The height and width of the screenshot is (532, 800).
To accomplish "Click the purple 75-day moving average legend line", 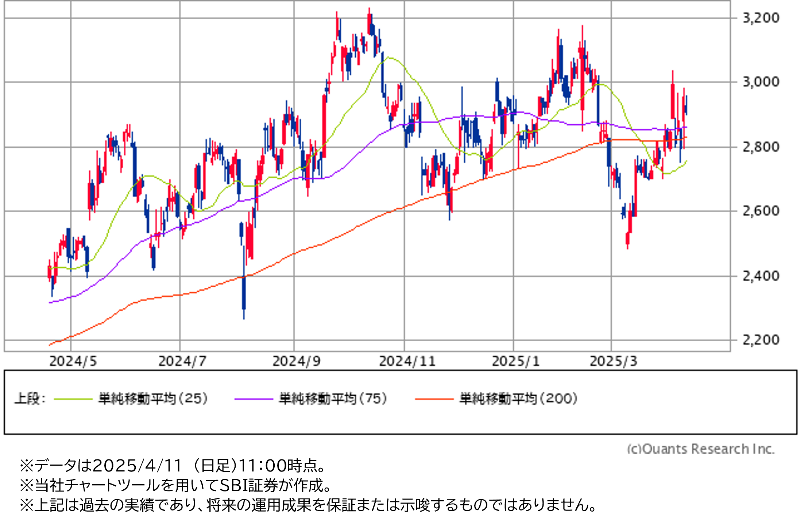I will (254, 399).
